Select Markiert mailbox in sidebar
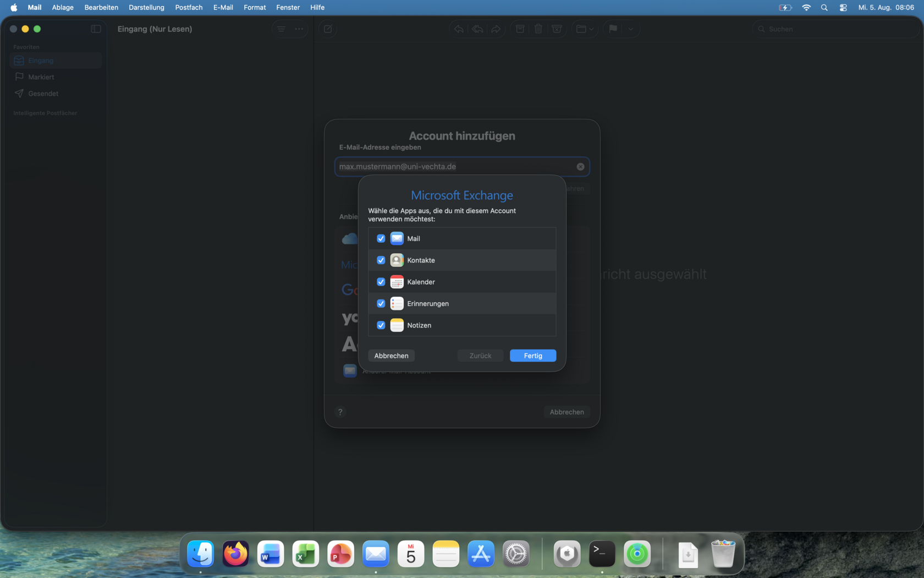Viewport: 924px width, 578px height. coord(56,77)
